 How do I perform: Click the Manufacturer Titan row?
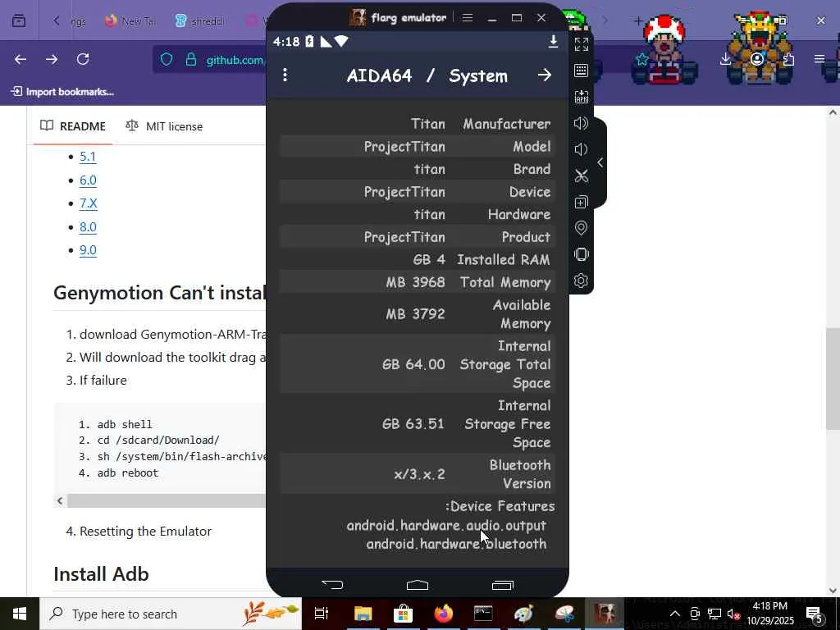coord(418,124)
